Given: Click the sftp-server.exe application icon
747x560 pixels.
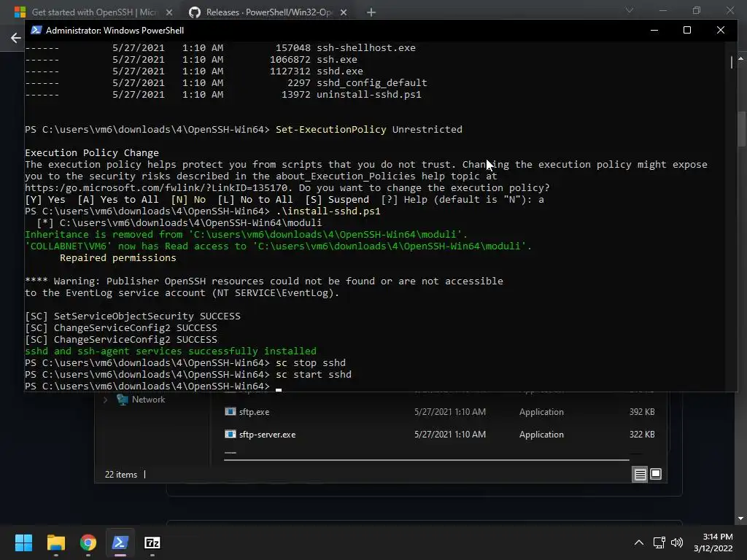Looking at the screenshot, I should tap(230, 434).
